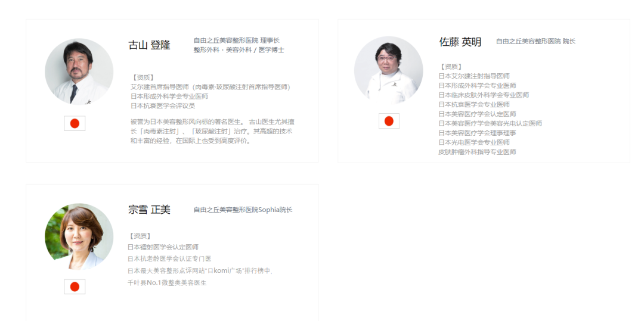Click the line 日本美容医疗学会认定医师
This screenshot has height=321, width=644.
(x=477, y=114)
